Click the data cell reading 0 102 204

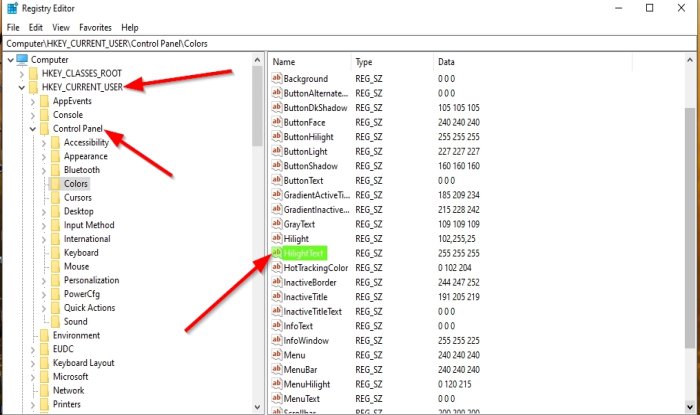pyautogui.click(x=454, y=267)
